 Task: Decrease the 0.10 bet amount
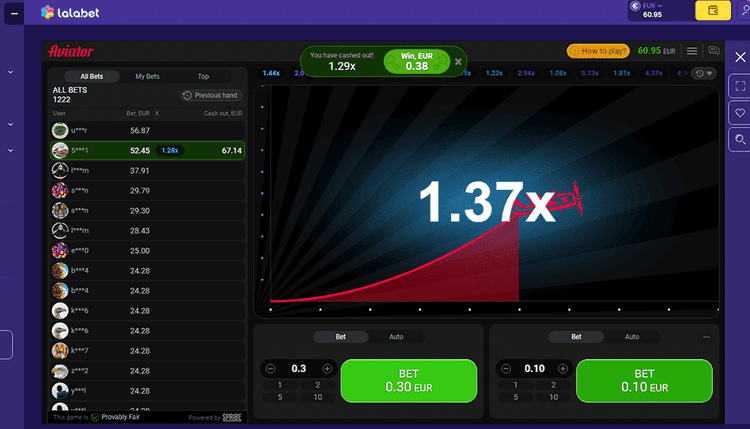[x=506, y=369]
